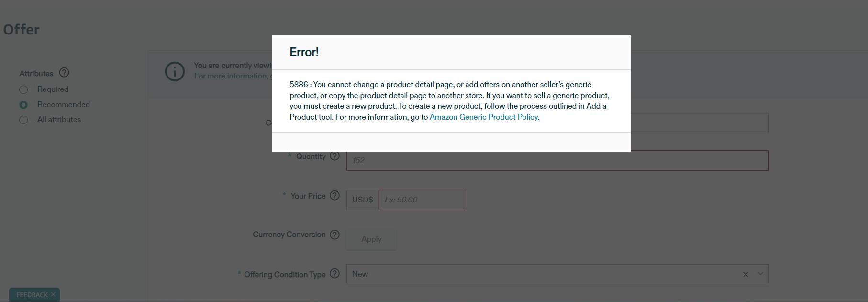The height and width of the screenshot is (302, 868).
Task: Click the 5886 error message text
Action: coord(450,101)
